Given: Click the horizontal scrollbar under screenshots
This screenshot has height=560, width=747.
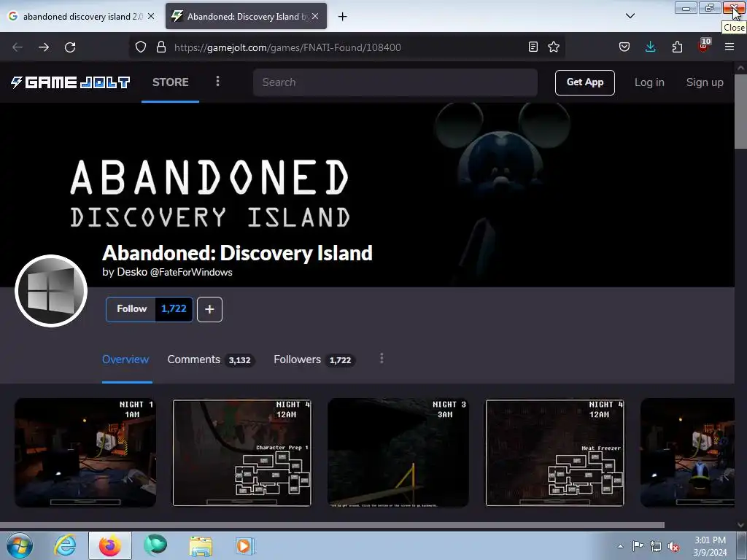Looking at the screenshot, I should tap(332, 525).
